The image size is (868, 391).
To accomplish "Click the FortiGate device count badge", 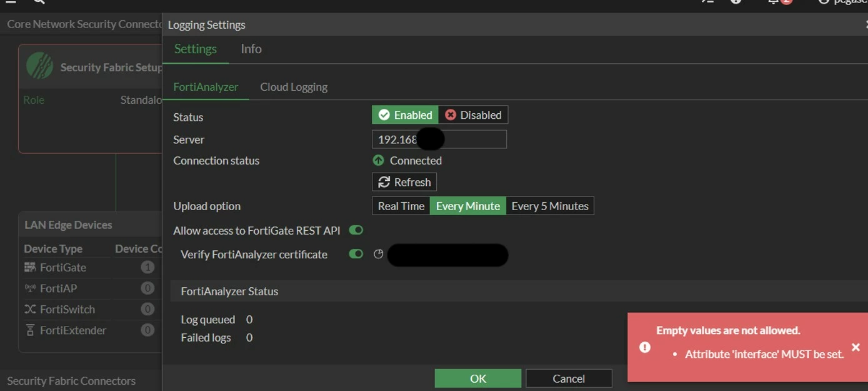I will [x=147, y=267].
